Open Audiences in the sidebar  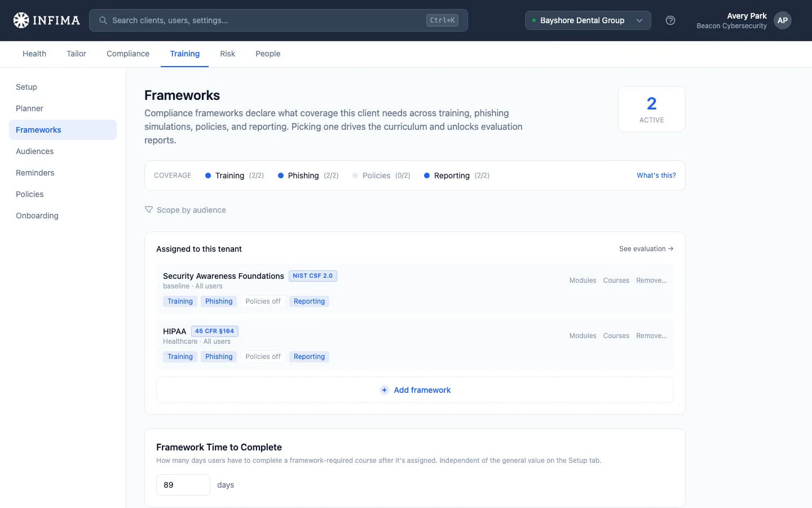[x=63, y=151]
